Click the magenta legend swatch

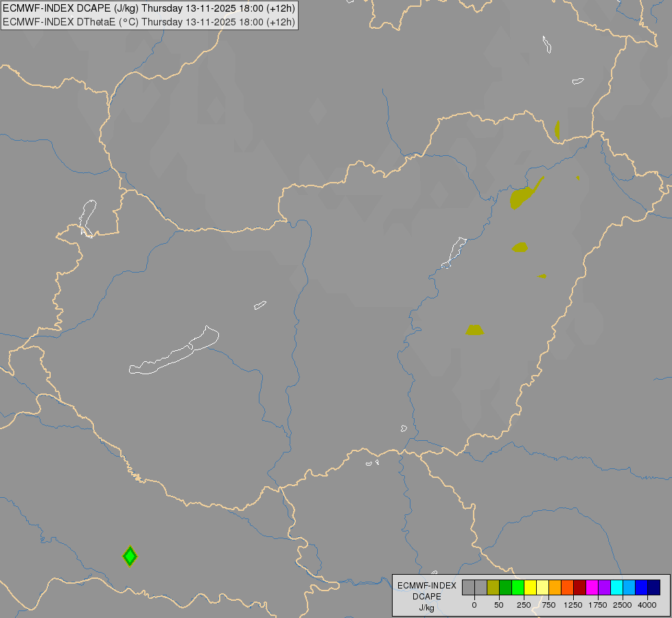point(592,587)
